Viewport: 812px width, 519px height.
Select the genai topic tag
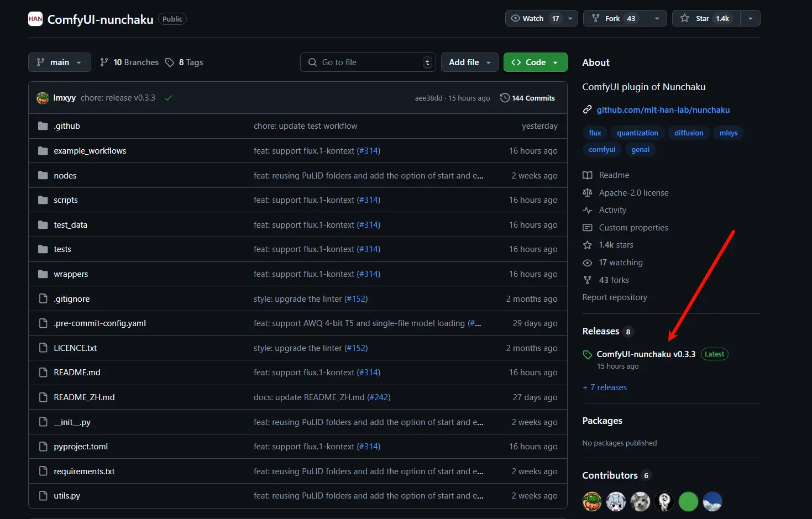pyautogui.click(x=640, y=149)
